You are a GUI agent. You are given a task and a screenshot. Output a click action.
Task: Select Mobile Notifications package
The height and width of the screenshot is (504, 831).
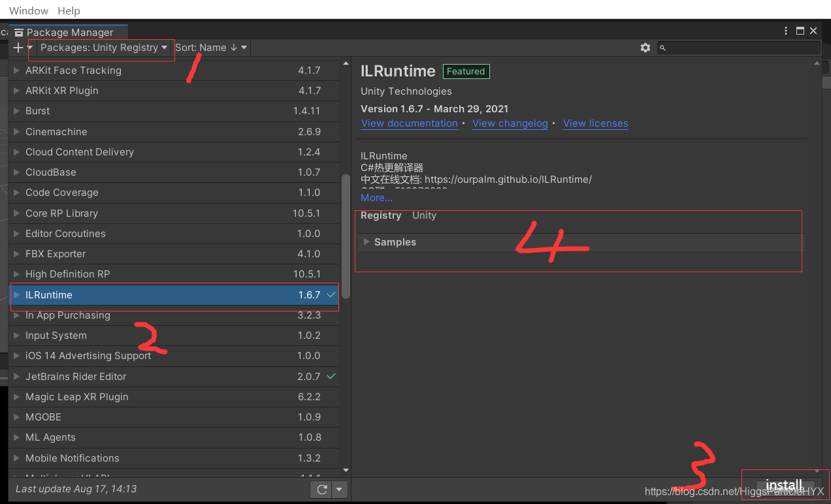pyautogui.click(x=174, y=458)
